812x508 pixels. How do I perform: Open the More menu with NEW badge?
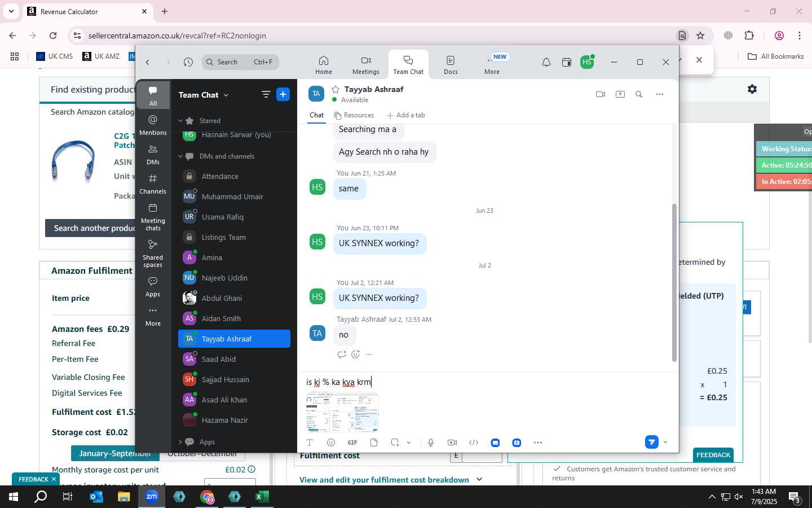(492, 65)
